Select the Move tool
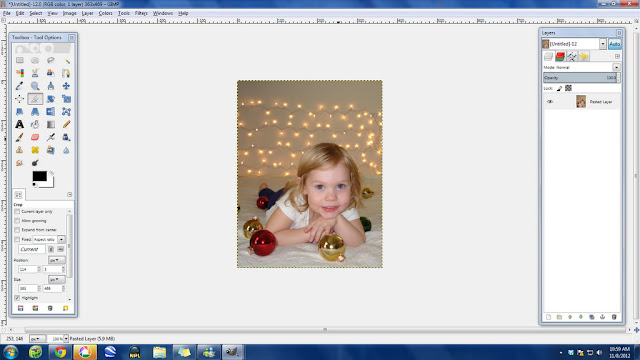640x360 pixels. coord(66,86)
